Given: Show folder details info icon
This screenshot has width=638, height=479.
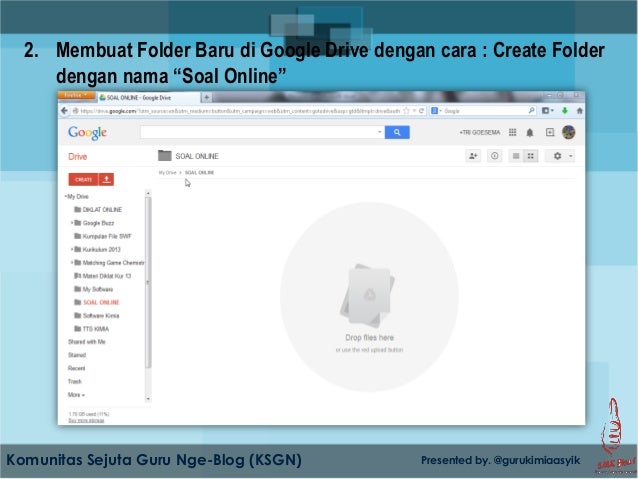Looking at the screenshot, I should point(494,156).
